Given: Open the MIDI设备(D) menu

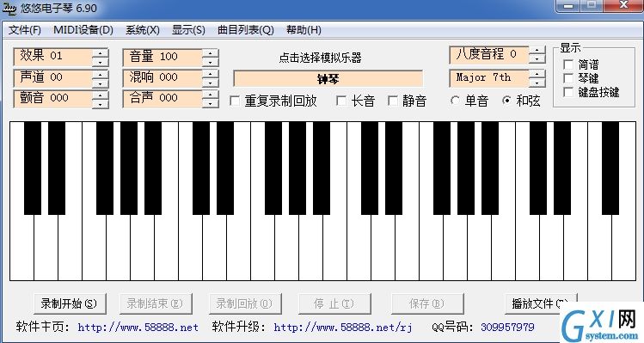Looking at the screenshot, I should click(83, 30).
